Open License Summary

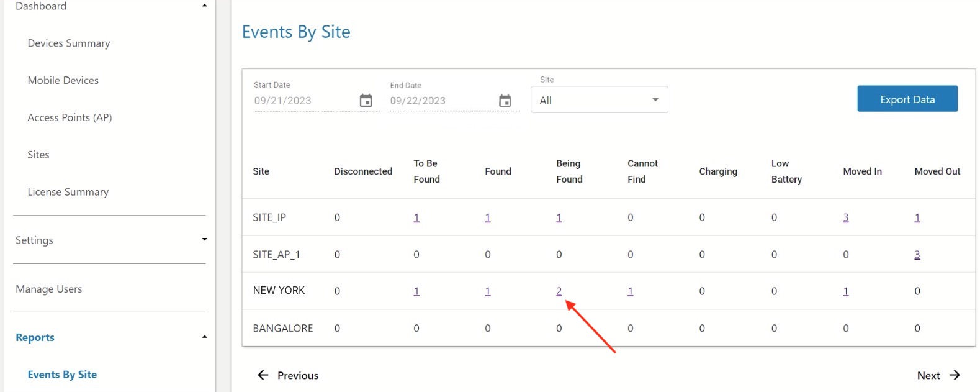pyautogui.click(x=68, y=192)
